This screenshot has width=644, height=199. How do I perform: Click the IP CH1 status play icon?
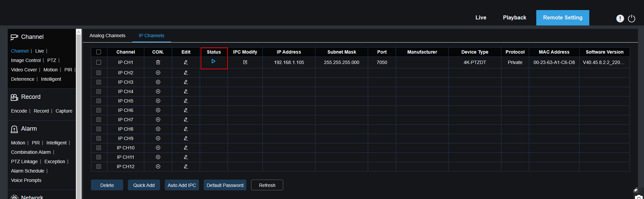[213, 61]
